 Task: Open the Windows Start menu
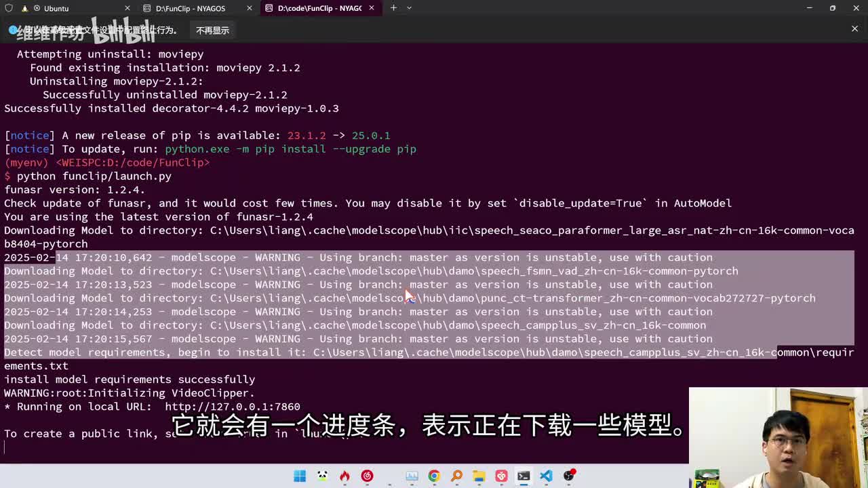click(300, 476)
